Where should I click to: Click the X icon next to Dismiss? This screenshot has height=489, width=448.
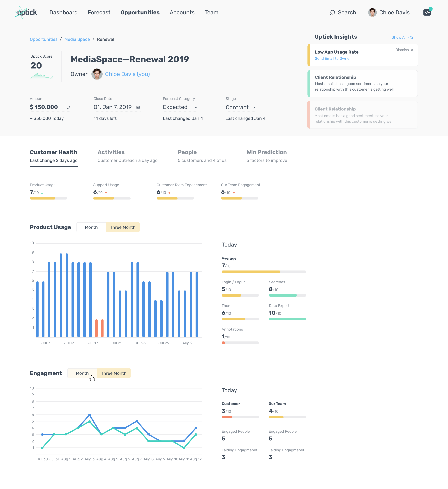(x=412, y=50)
